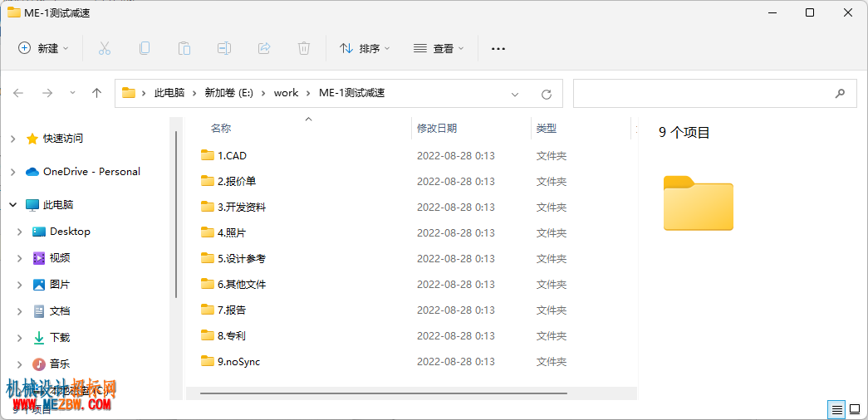Click the search input box
Image resolution: width=868 pixels, height=420 pixels.
(704, 93)
